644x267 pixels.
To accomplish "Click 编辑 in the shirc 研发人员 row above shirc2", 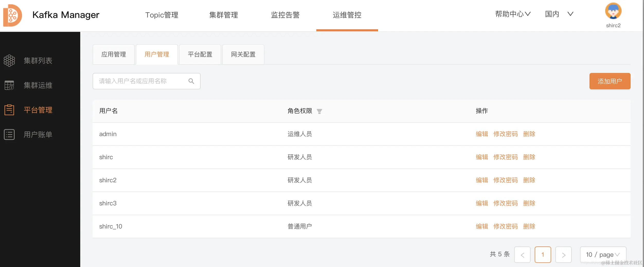I will (482, 157).
